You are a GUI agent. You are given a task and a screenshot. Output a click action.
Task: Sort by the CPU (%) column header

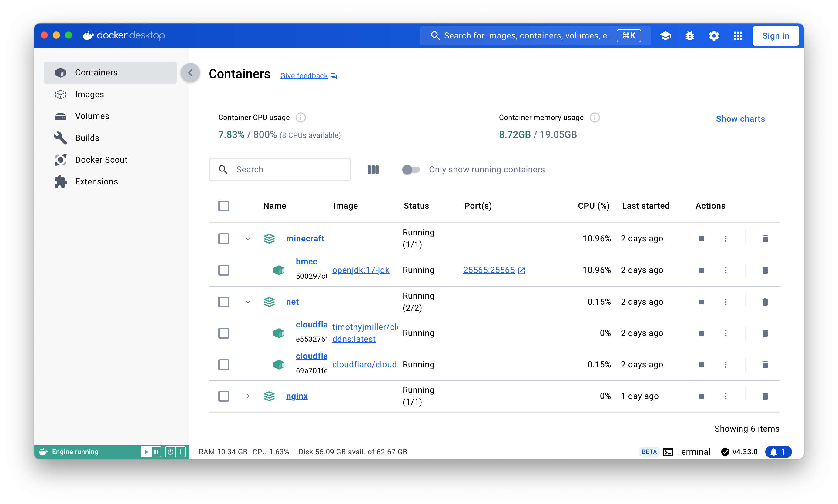[x=594, y=206]
